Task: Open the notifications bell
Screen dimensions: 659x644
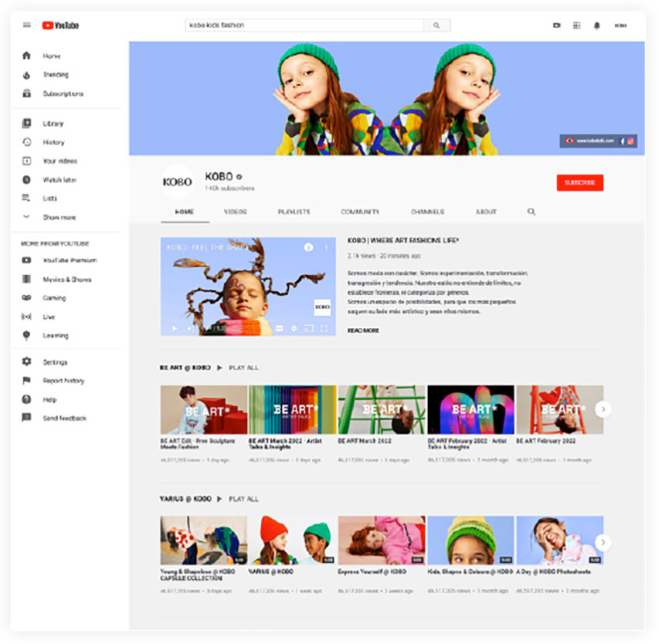Action: 596,25
